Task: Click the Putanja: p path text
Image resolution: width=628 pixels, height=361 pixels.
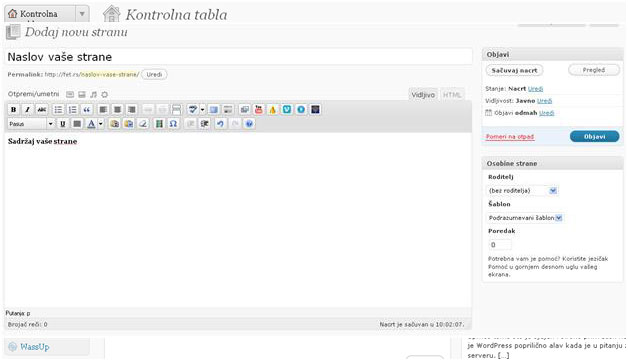Action: pos(18,313)
